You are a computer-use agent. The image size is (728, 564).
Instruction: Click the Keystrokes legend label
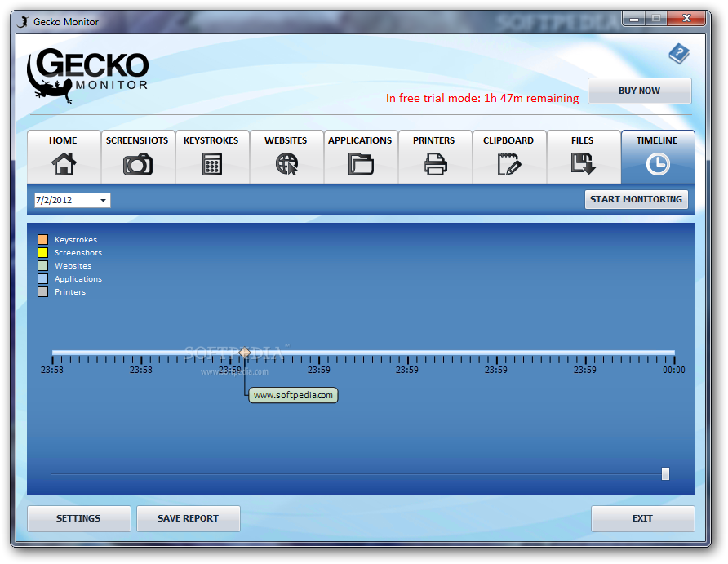click(x=76, y=239)
